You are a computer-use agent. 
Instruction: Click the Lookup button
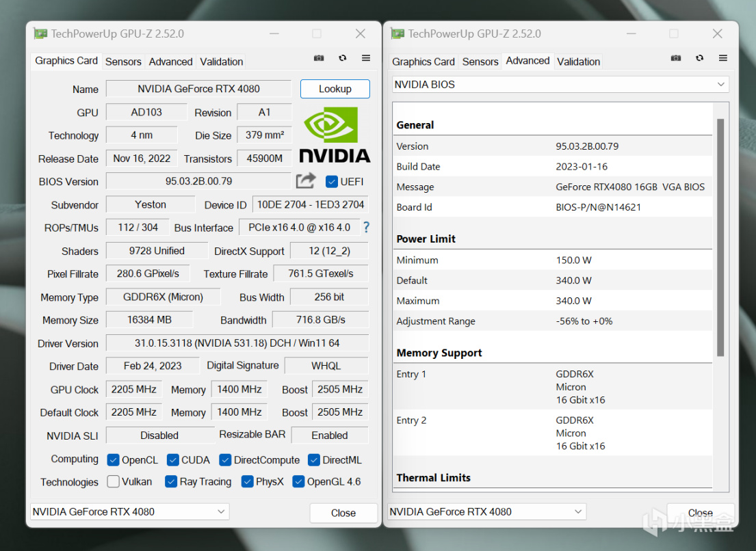click(335, 89)
